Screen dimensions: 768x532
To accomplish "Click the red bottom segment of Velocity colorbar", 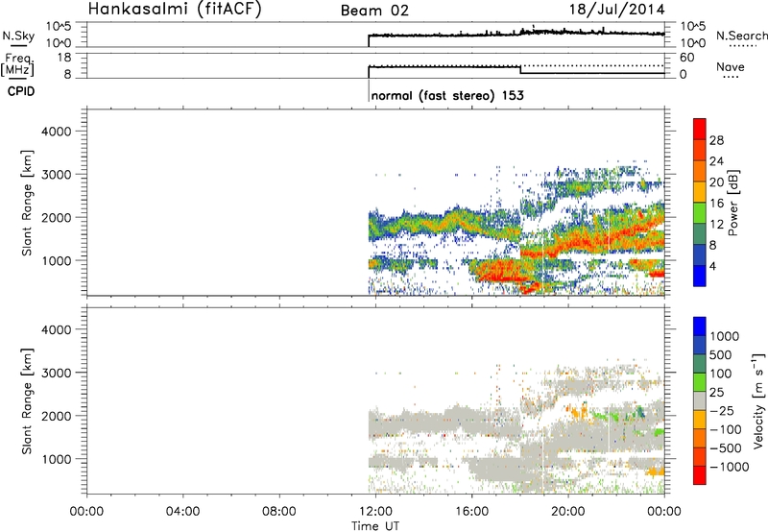I will 700,475.
